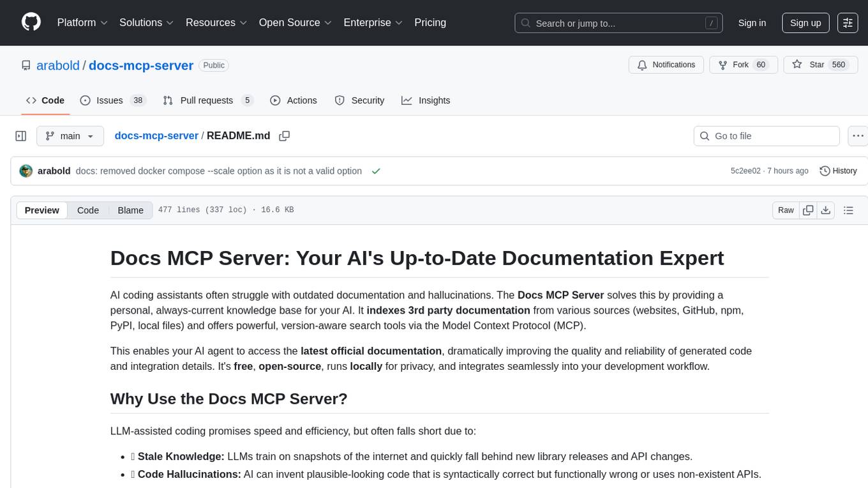View the file History
The width and height of the screenshot is (868, 488).
(x=839, y=171)
